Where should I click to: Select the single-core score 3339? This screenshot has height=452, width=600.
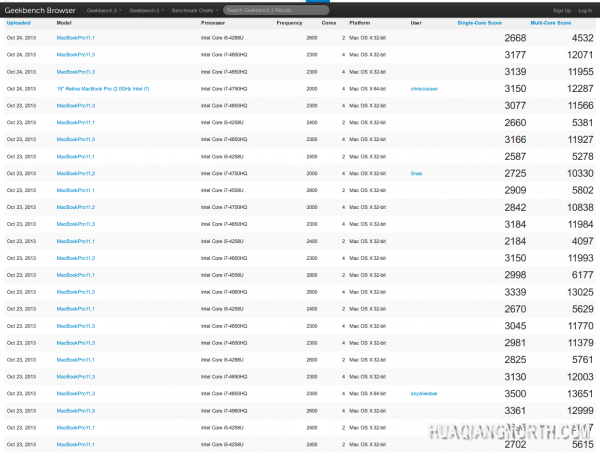point(515,292)
